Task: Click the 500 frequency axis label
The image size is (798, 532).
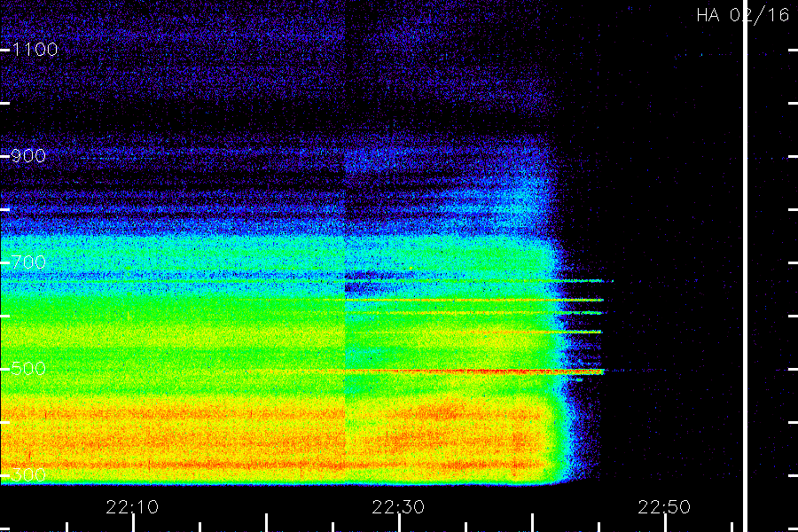Action: pos(28,369)
